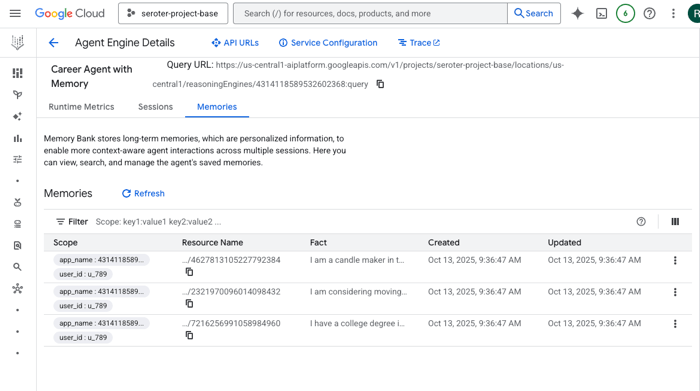Open row actions for college degree memory
The width and height of the screenshot is (700, 391).
tap(675, 324)
